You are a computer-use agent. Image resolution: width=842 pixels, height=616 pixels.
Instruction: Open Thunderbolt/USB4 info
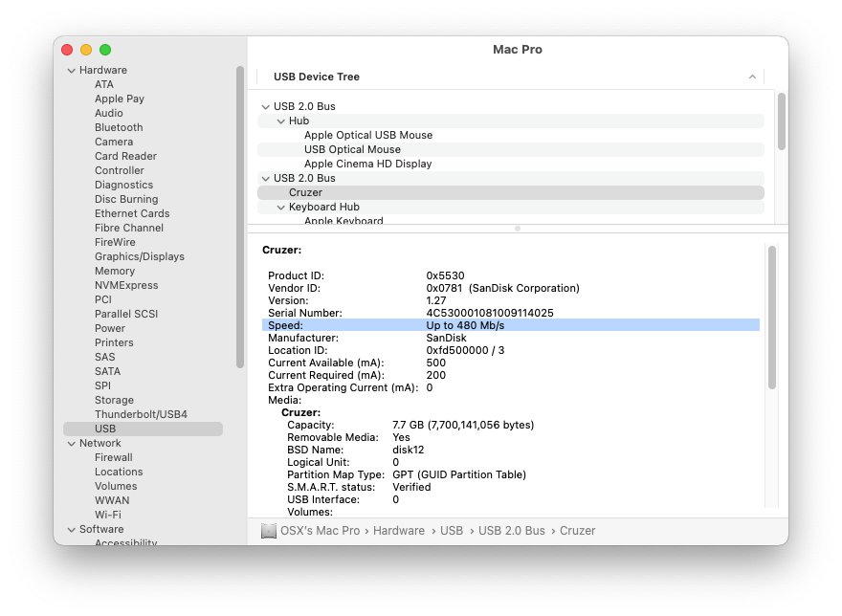point(141,414)
